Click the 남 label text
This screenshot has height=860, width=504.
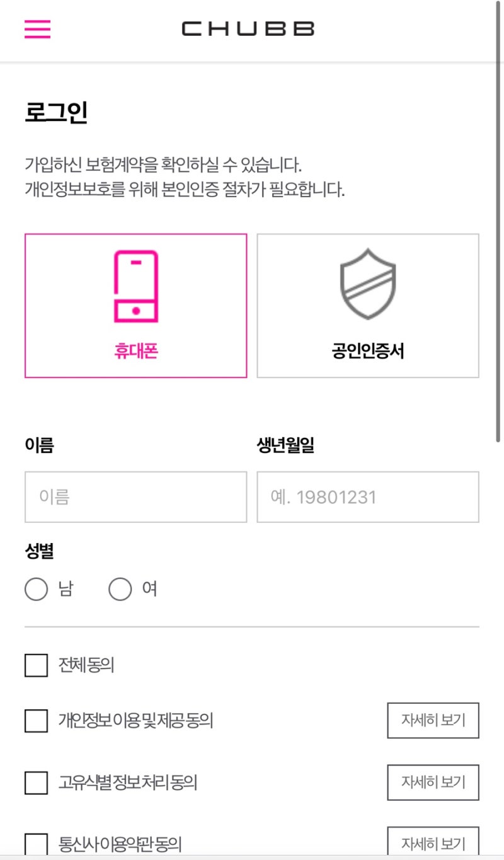point(66,590)
